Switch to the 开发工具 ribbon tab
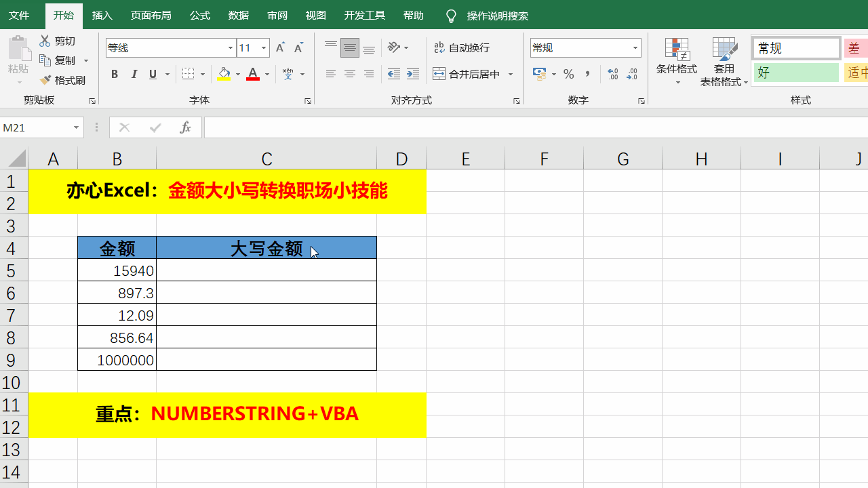Screen dimensions: 868x488 364,16
